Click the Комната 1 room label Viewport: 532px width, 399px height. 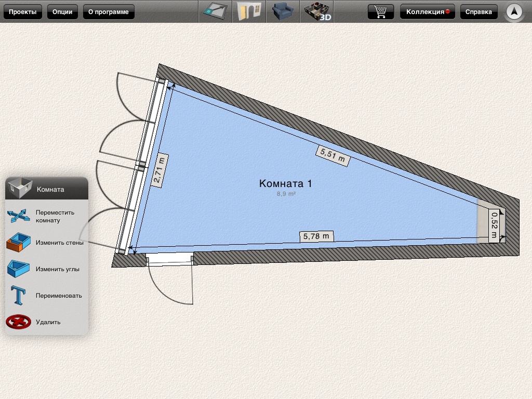(x=285, y=183)
